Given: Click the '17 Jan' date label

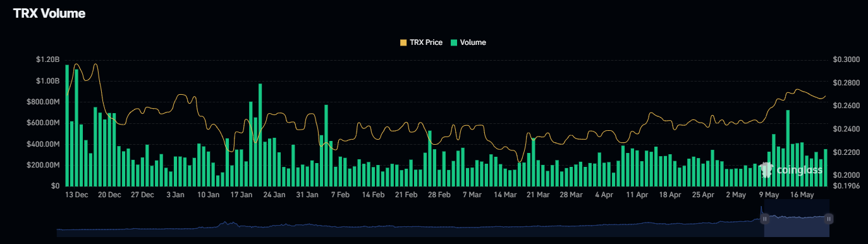Looking at the screenshot, I should (x=241, y=195).
